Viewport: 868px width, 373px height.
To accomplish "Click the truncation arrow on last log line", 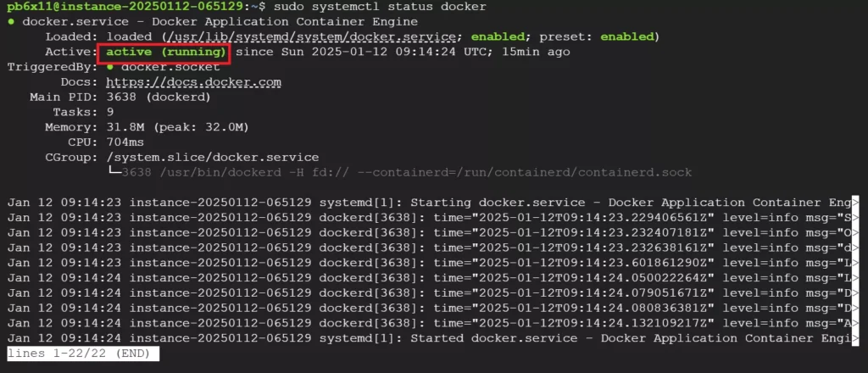I will pos(855,338).
